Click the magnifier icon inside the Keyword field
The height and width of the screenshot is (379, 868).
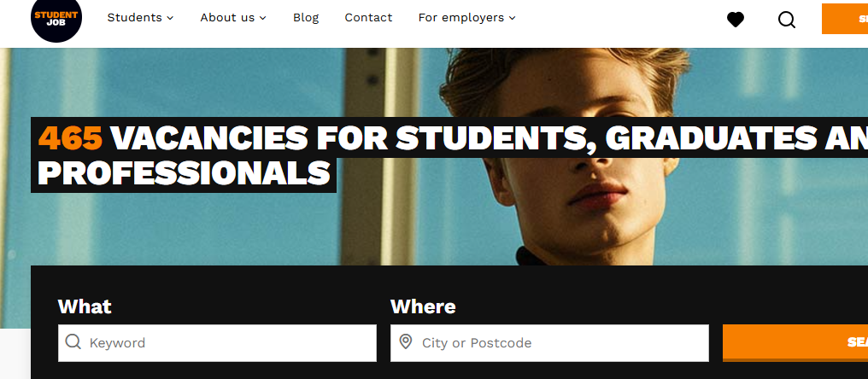coord(73,342)
